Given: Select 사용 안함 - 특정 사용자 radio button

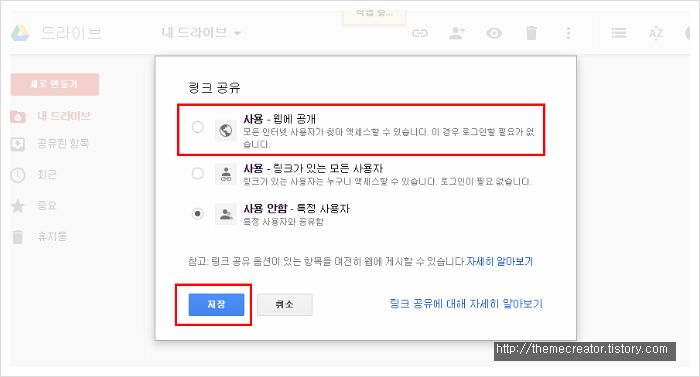Looking at the screenshot, I should pos(197,214).
